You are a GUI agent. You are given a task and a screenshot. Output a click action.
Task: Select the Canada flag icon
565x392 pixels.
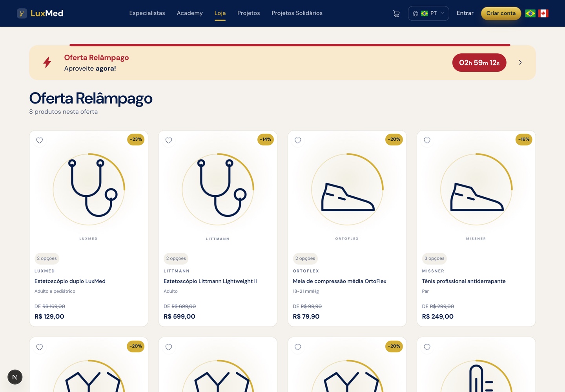pos(543,13)
